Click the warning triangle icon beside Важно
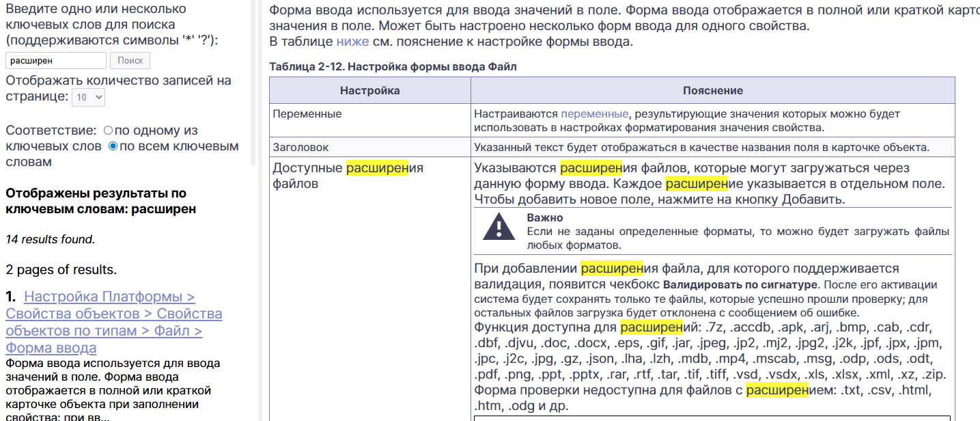 coord(499,226)
